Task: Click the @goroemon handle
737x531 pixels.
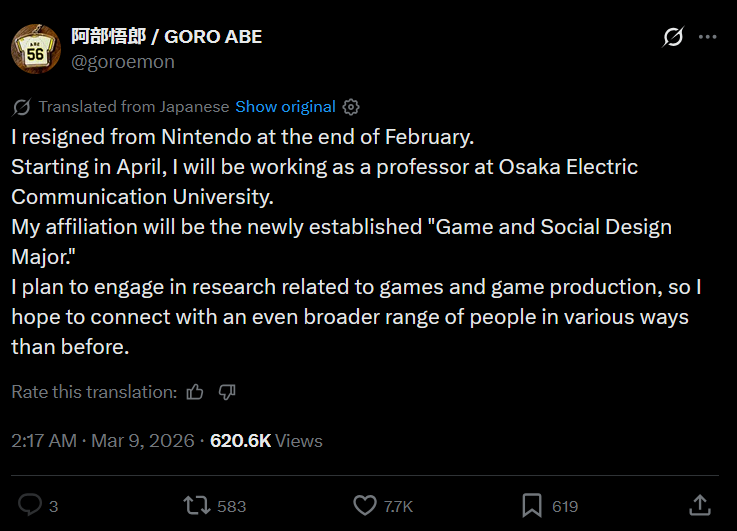Action: (123, 62)
